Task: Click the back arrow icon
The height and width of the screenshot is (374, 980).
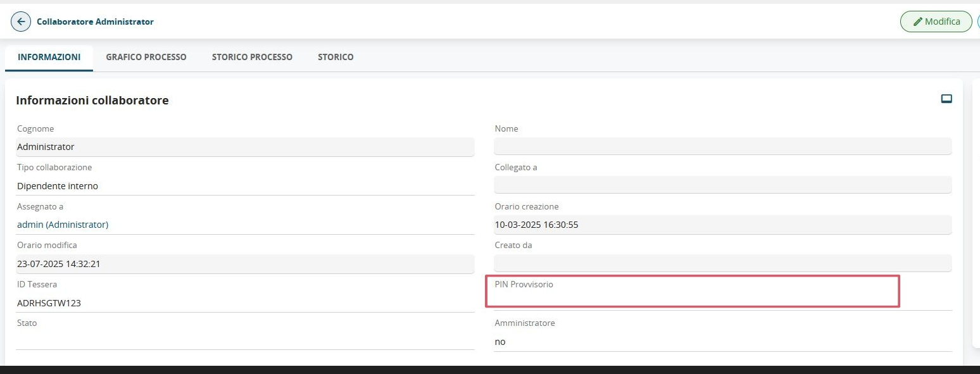Action: [x=21, y=22]
